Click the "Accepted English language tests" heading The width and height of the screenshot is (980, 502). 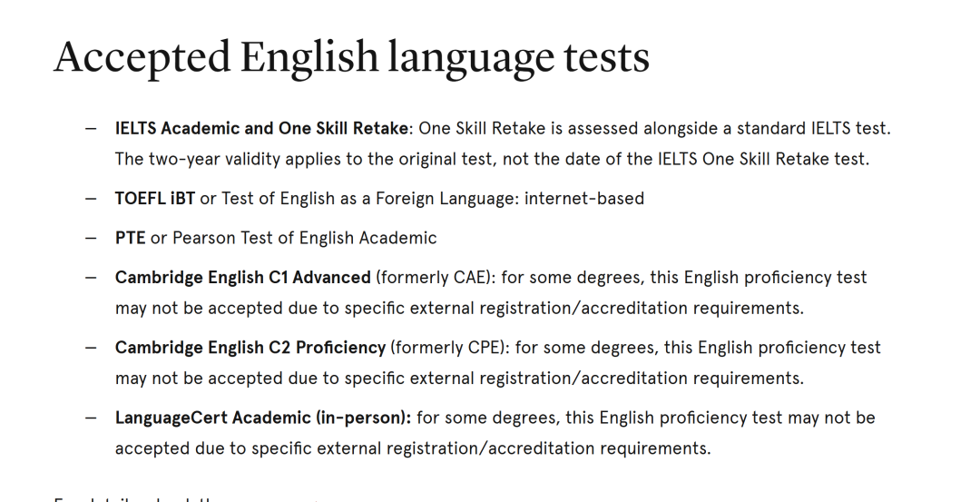point(351,57)
